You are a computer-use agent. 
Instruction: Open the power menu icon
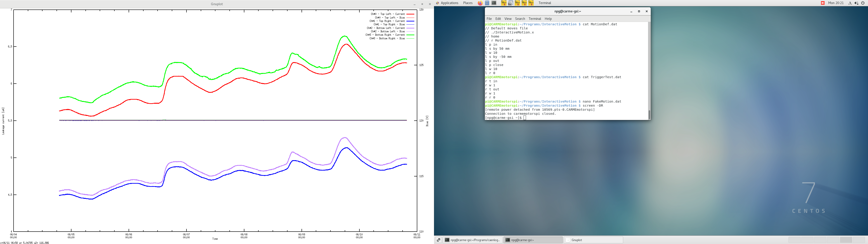pyautogui.click(x=863, y=3)
